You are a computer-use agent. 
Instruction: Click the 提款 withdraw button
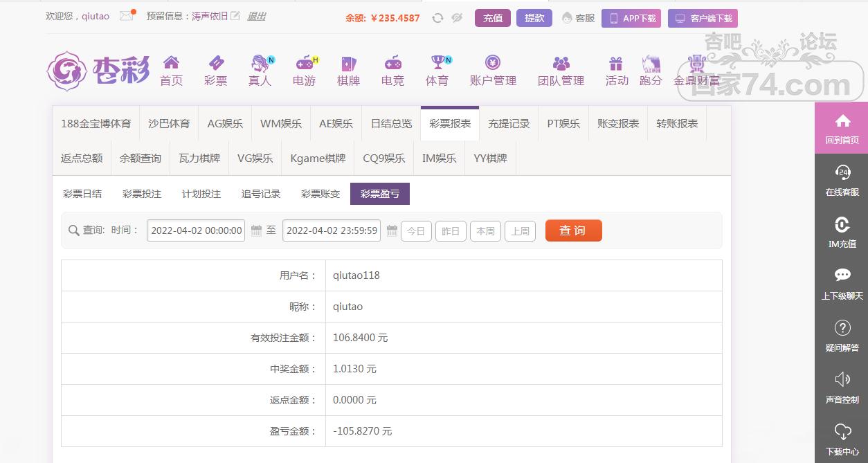pos(534,18)
